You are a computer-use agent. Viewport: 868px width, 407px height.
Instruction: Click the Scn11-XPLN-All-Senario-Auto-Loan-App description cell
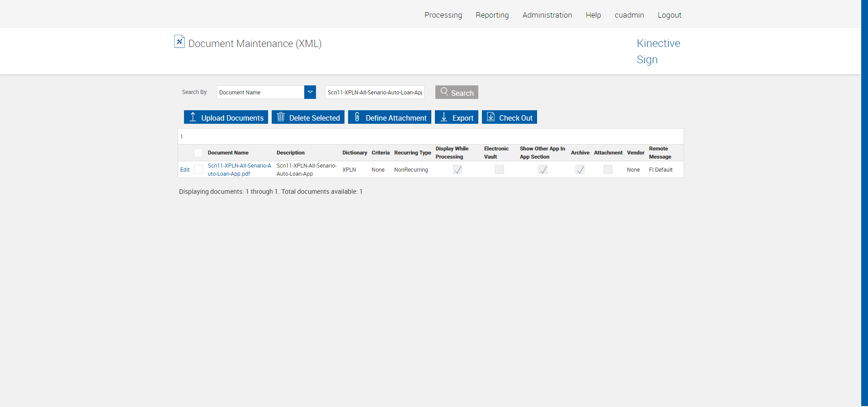coord(307,169)
